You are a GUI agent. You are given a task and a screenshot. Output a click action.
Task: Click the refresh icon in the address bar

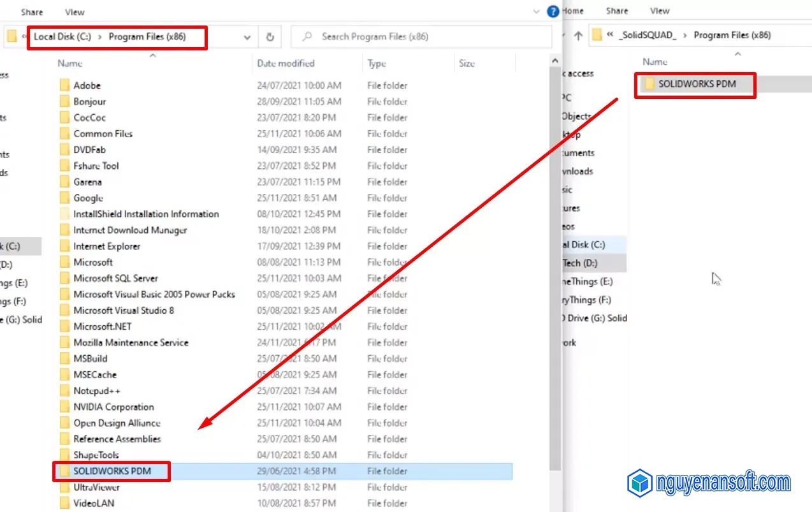pos(269,38)
